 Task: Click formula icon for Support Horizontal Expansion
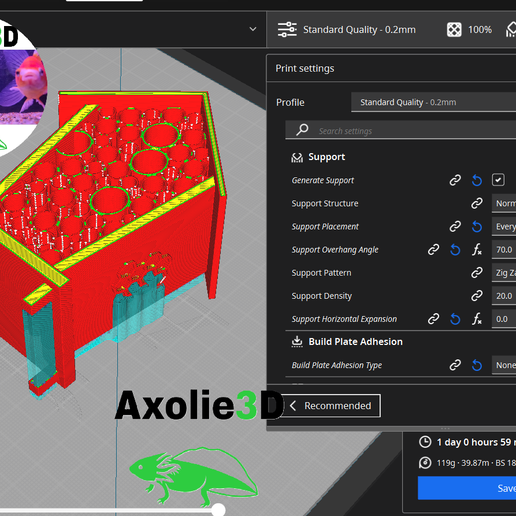(477, 319)
